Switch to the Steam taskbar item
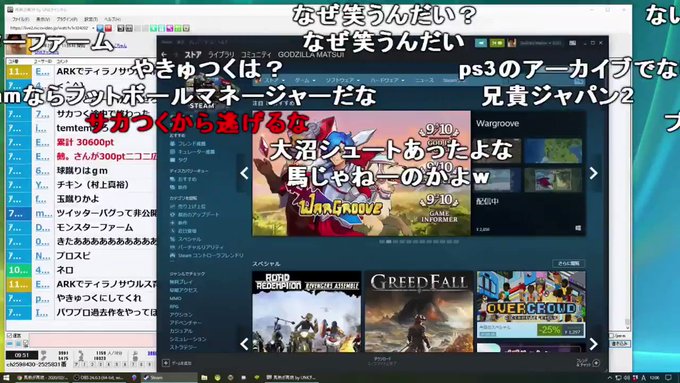The width and height of the screenshot is (680, 383). (169, 378)
